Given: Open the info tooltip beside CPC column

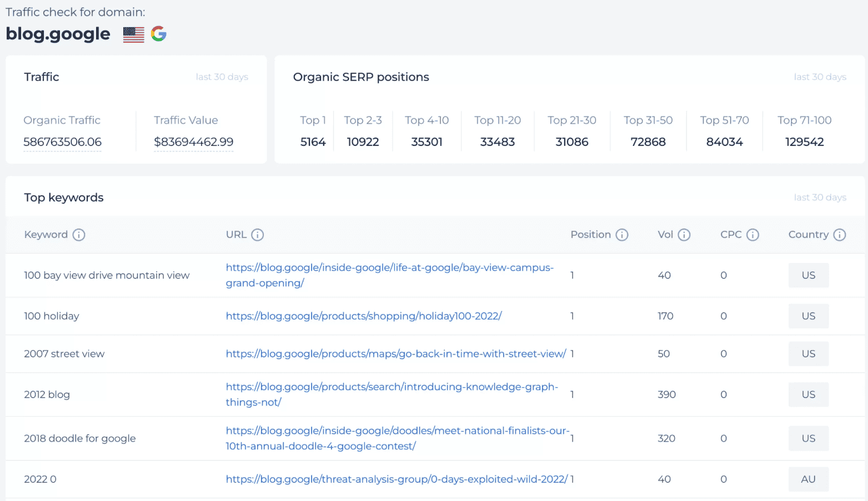Looking at the screenshot, I should tap(753, 235).
